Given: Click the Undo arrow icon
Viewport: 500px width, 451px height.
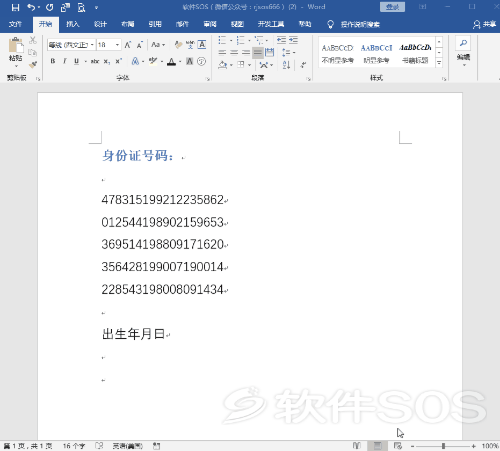Looking at the screenshot, I should pos(31,7).
